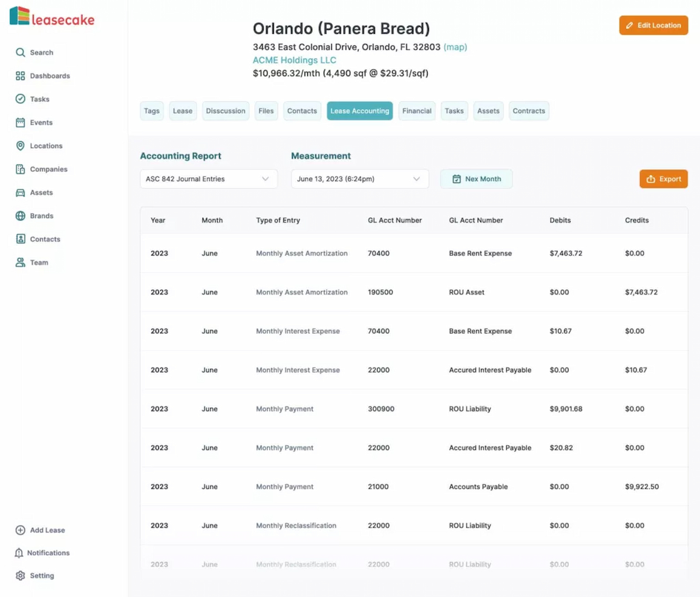Open Companies from the sidebar

20,169
